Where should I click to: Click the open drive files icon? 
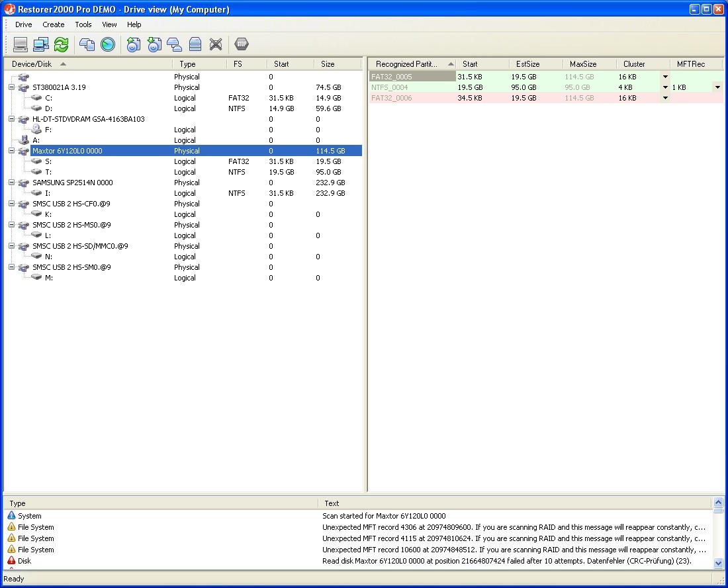(87, 44)
